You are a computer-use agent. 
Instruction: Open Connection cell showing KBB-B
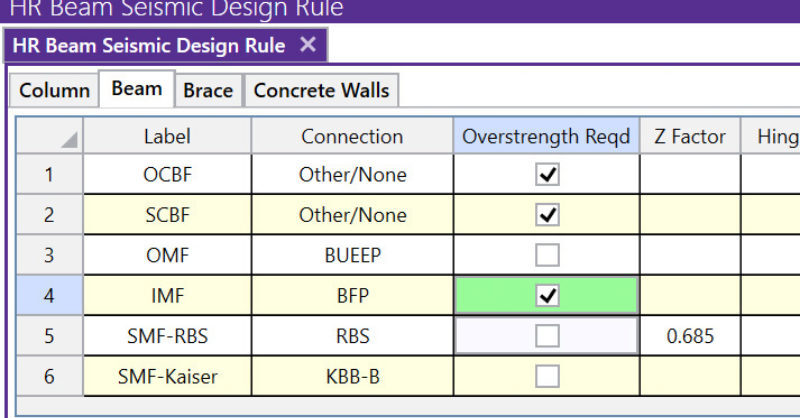[352, 376]
